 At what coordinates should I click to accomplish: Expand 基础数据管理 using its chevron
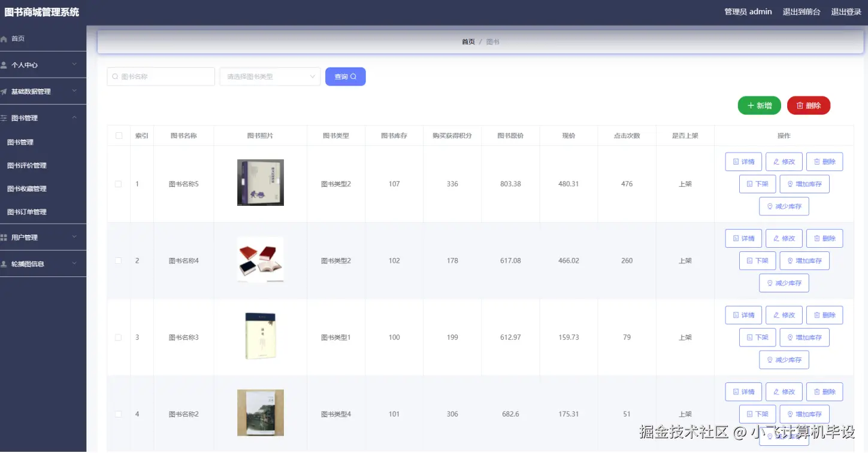[74, 91]
